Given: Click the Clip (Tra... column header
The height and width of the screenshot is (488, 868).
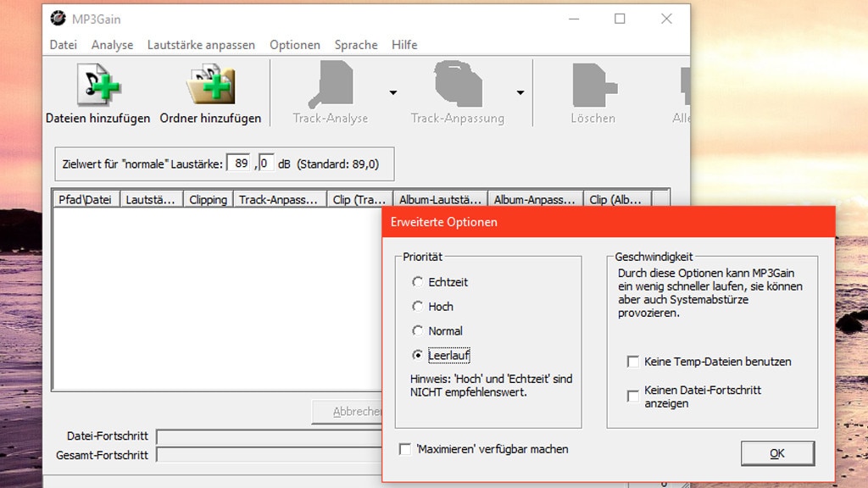Looking at the screenshot, I should pos(359,200).
